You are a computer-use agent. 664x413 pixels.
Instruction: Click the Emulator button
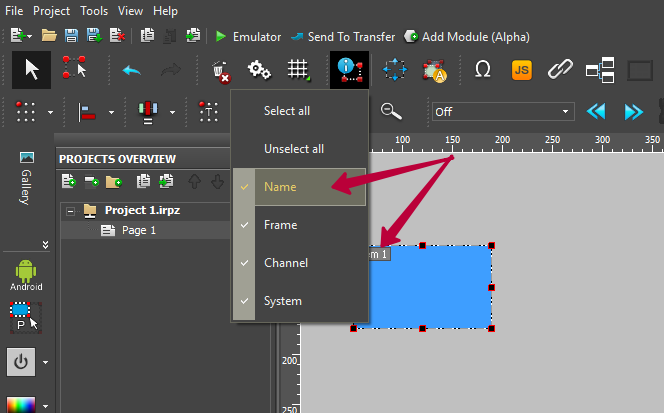(248, 36)
